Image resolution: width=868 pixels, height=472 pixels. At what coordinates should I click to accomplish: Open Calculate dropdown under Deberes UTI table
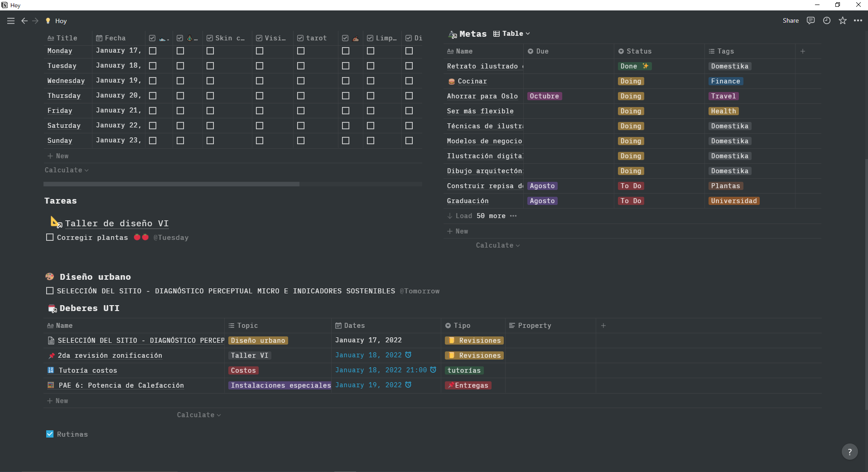coord(199,415)
